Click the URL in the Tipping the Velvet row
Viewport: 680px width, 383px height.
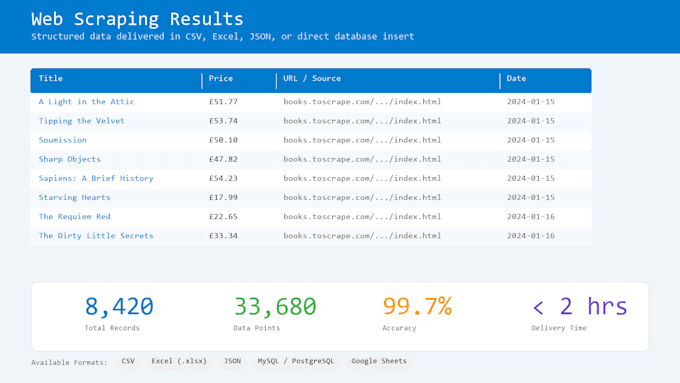362,121
